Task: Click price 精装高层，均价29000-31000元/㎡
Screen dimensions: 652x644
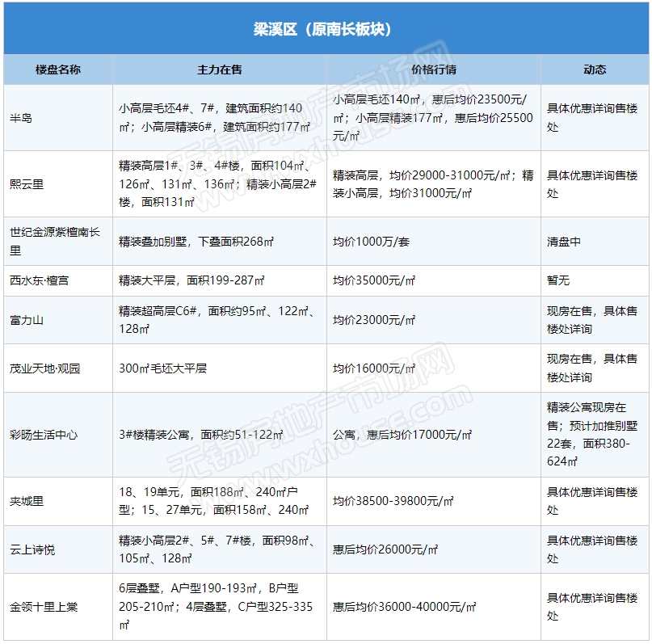Action: pyautogui.click(x=433, y=183)
